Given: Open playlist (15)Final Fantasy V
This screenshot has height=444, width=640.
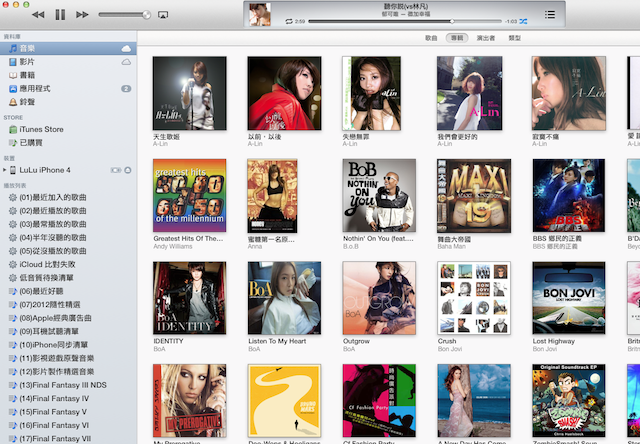Looking at the screenshot, I should coord(68,412).
